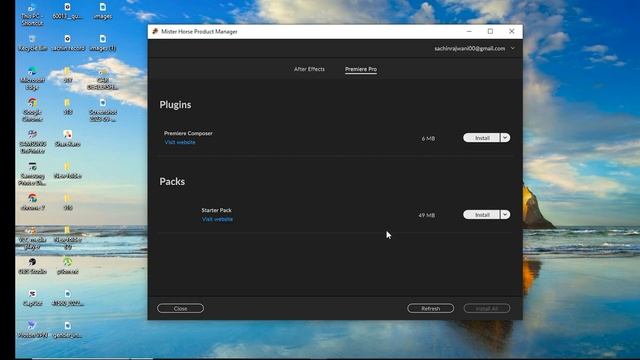
Task: Click the 'Packs' section heading
Action: 172,181
